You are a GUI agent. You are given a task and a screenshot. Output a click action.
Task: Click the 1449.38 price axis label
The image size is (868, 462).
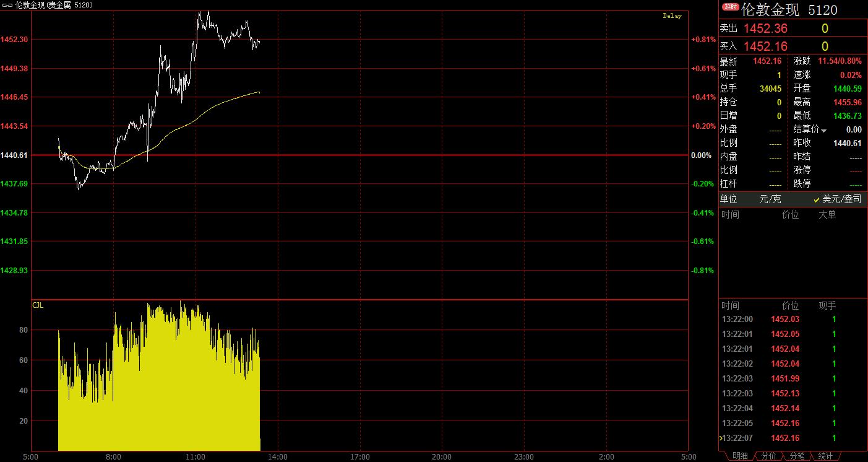14,68
